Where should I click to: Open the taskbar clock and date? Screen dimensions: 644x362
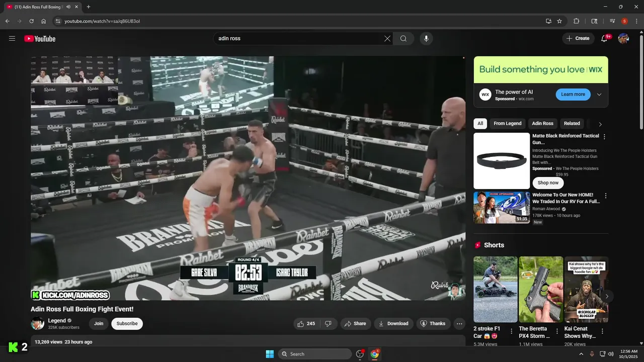628,354
